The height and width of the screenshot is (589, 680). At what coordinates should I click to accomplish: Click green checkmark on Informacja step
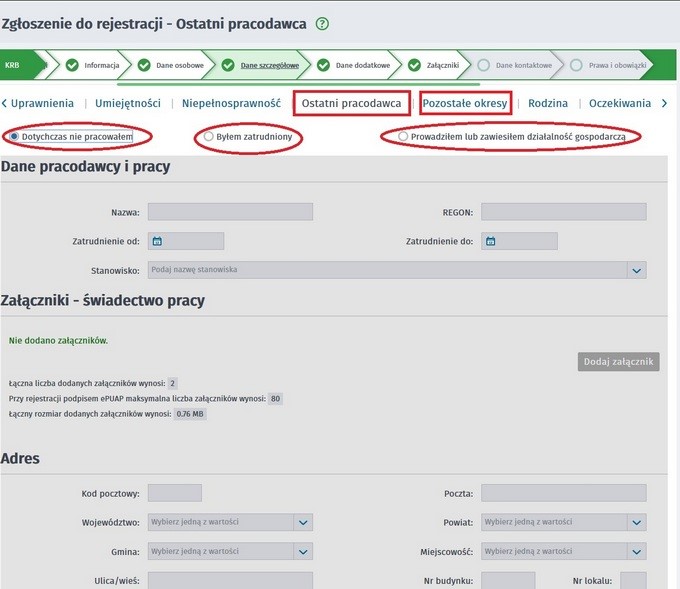coord(72,65)
